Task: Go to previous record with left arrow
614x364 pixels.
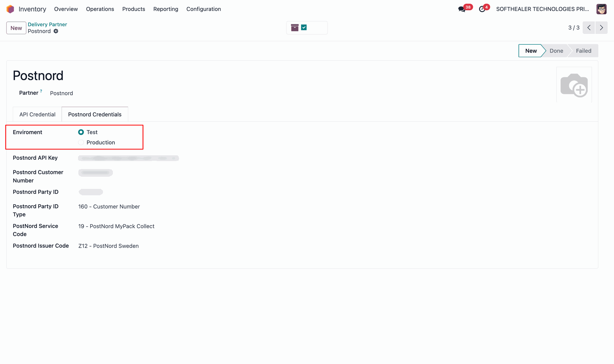Action: point(589,28)
